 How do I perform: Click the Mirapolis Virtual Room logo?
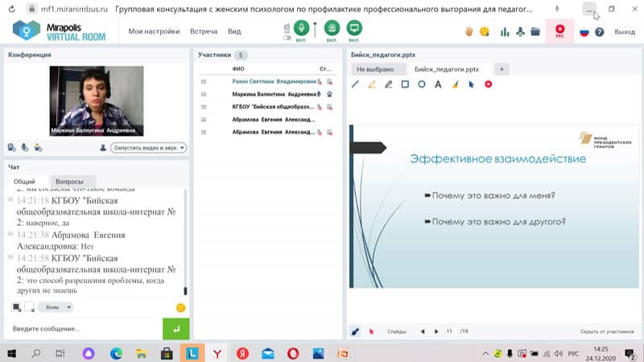60,31
